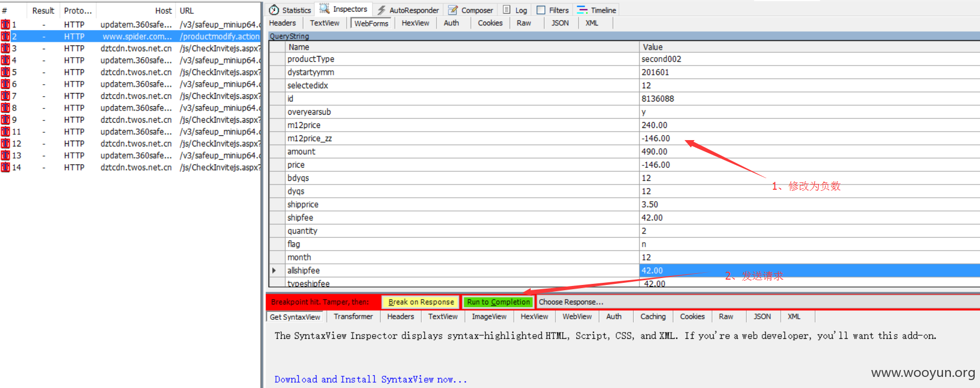Click Run to Completion button
Image resolution: width=980 pixels, height=388 pixels.
click(498, 302)
